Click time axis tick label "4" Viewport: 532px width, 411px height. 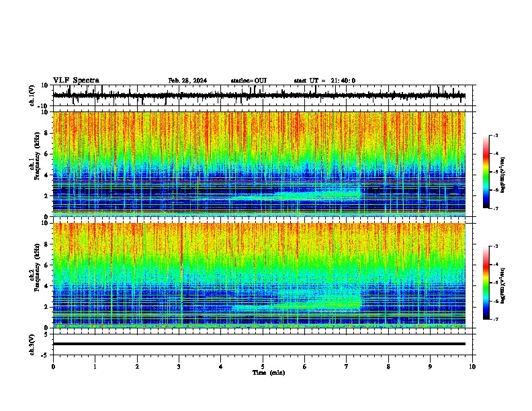click(x=221, y=367)
